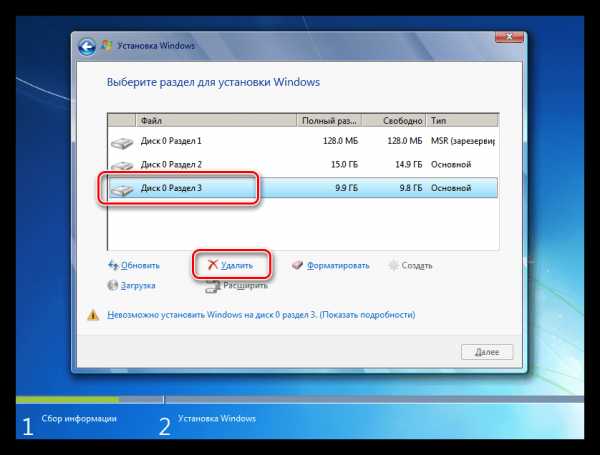
Task: Sort by the Тип column header
Action: [462, 121]
